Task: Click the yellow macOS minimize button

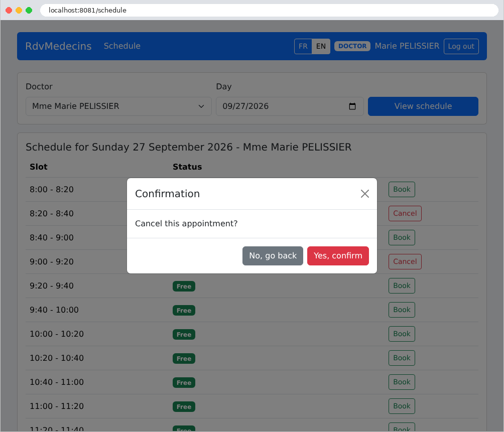Action: pos(19,10)
